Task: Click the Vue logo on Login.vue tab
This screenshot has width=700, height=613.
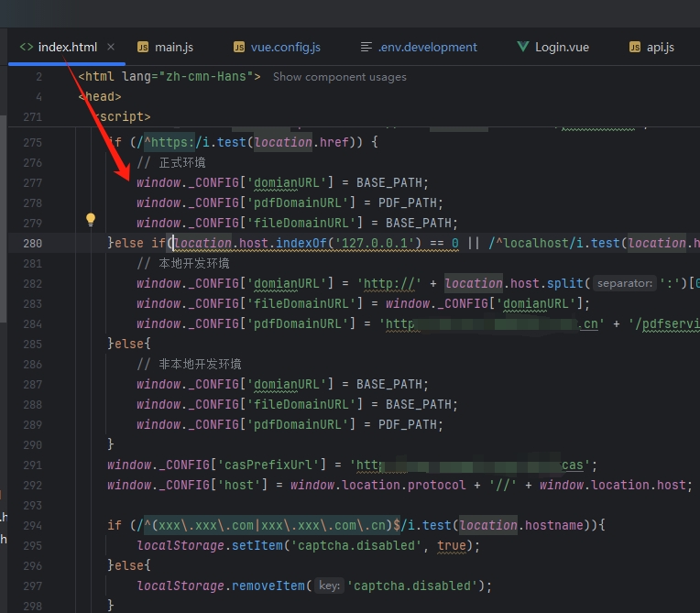Action: 523,47
